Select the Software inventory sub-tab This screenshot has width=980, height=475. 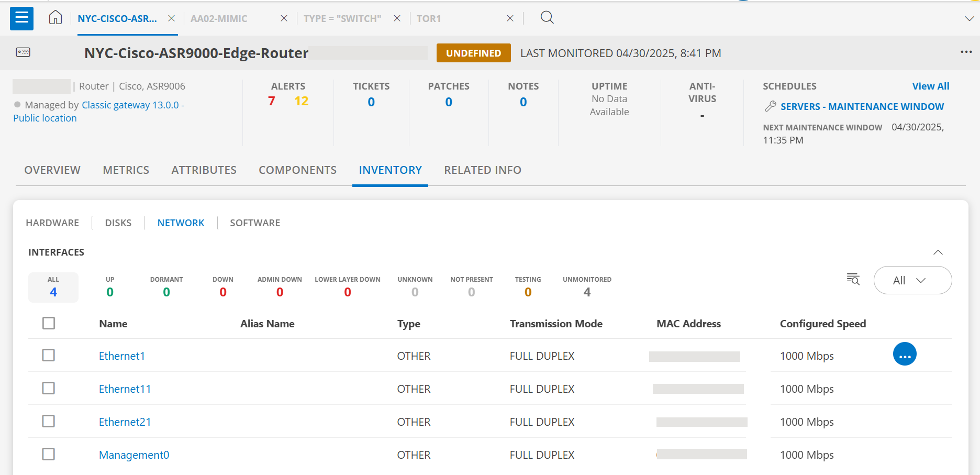255,223
